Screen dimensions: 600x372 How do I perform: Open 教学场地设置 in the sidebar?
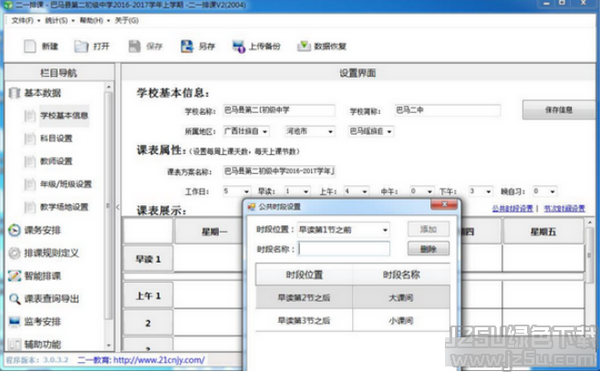click(64, 207)
